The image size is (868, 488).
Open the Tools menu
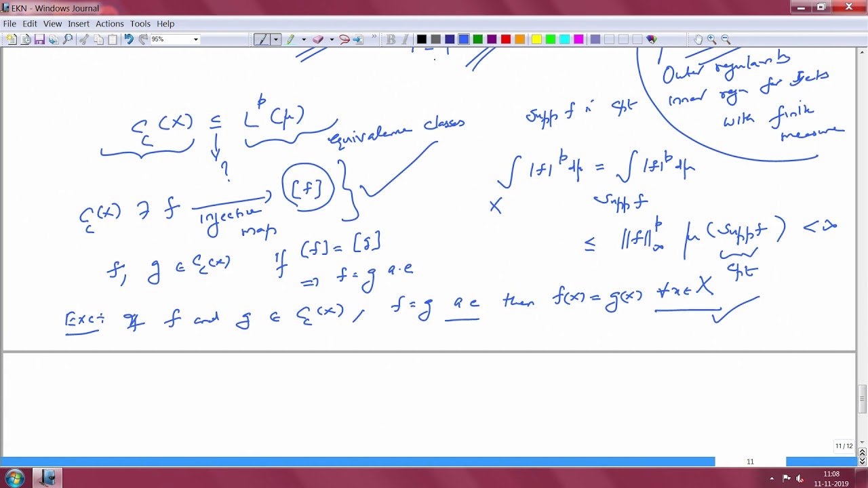pos(140,24)
